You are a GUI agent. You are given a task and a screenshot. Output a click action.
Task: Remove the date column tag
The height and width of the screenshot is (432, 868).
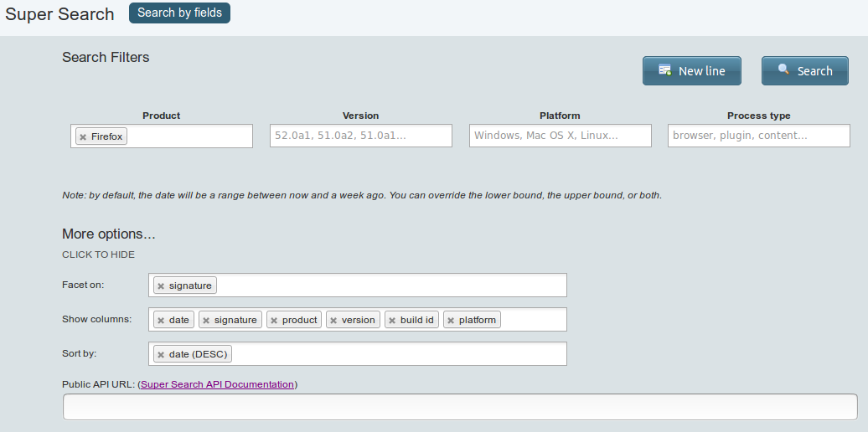coord(161,321)
